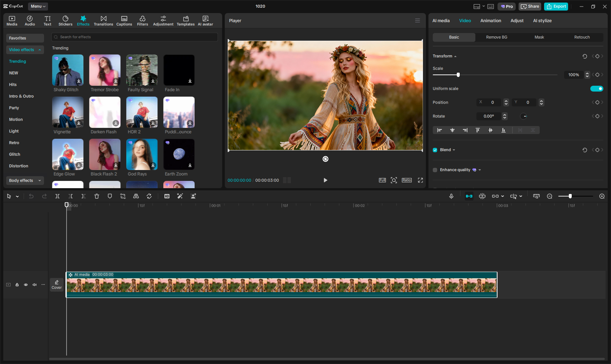Hide the video track with the eye toggle
Viewport: 611px width, 364px height.
coord(25,285)
